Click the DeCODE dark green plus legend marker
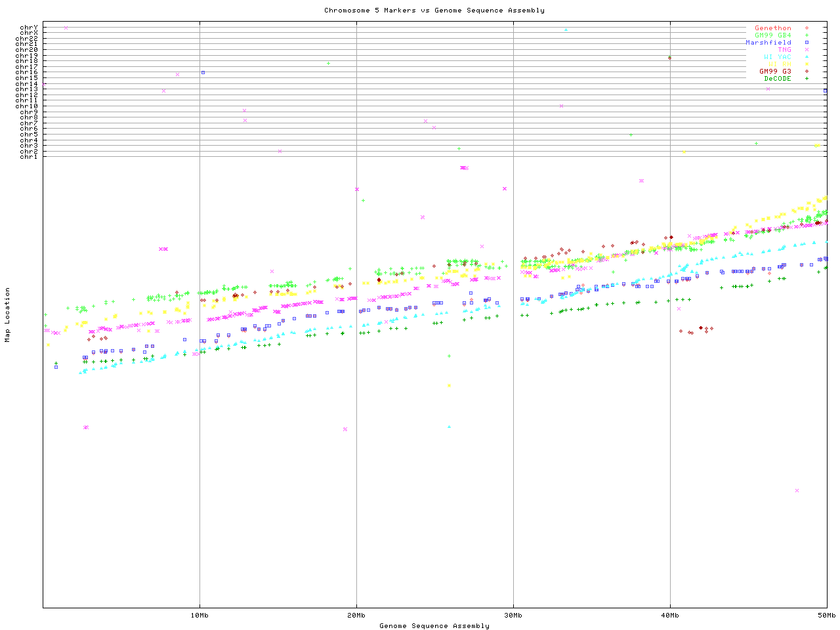The image size is (840, 630). [x=807, y=79]
